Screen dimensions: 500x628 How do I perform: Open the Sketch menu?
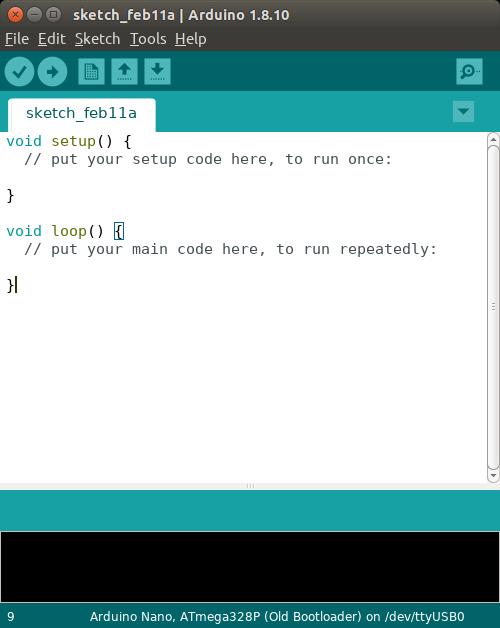click(x=97, y=39)
